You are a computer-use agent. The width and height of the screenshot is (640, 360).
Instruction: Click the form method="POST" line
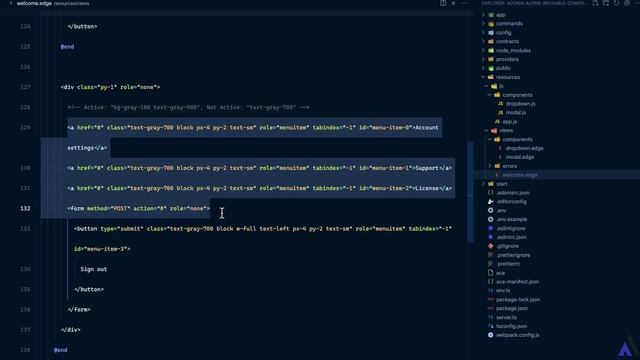(x=138, y=209)
